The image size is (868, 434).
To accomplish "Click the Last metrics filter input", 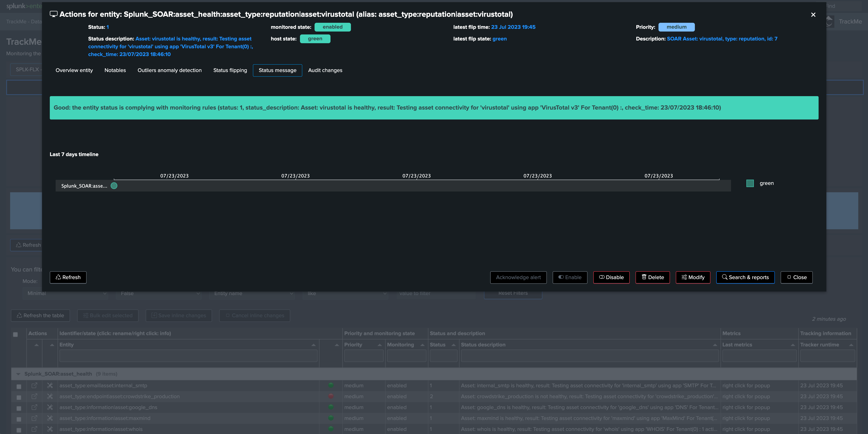I will (x=759, y=356).
